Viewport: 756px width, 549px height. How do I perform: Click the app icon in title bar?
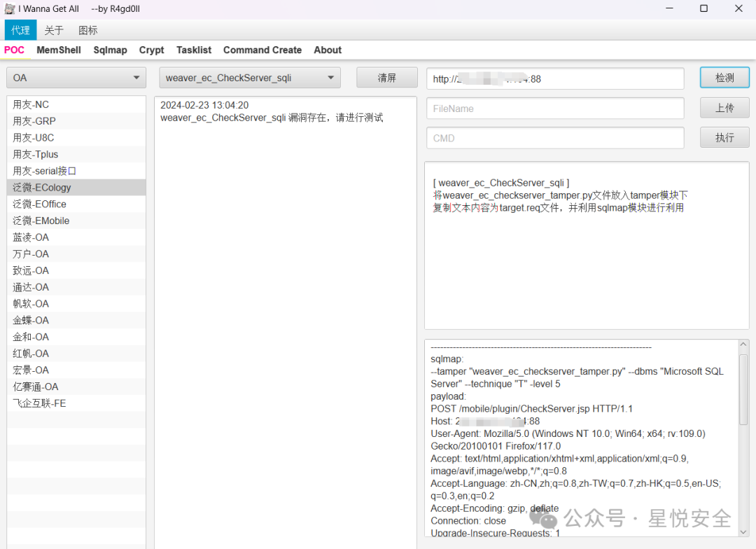[x=10, y=8]
